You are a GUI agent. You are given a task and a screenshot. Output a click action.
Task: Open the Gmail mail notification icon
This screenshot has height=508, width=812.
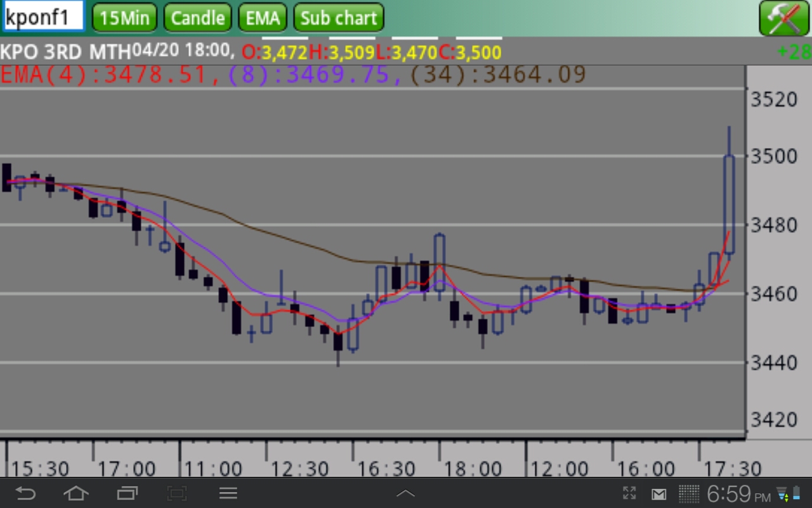tap(659, 493)
